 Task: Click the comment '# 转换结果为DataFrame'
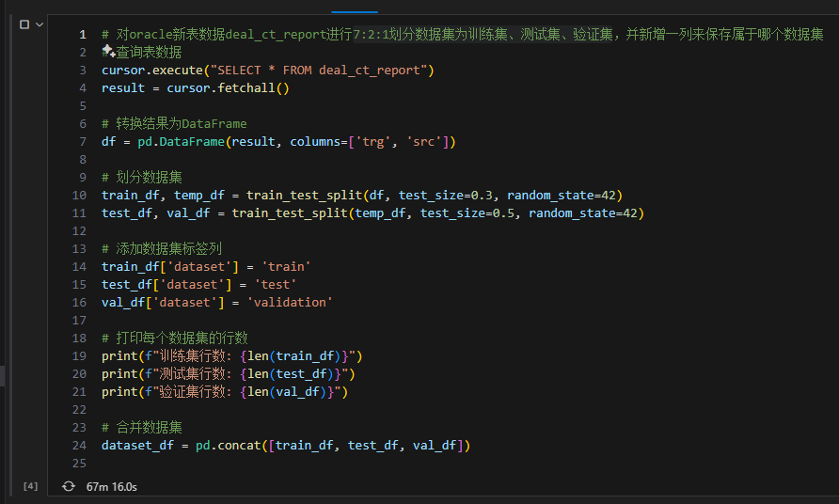(174, 123)
